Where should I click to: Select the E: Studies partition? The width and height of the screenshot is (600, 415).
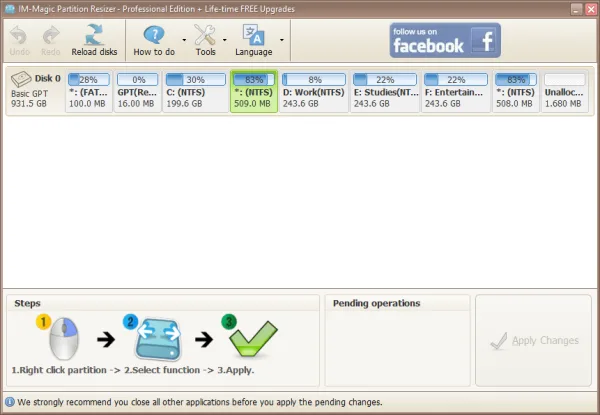tap(385, 91)
